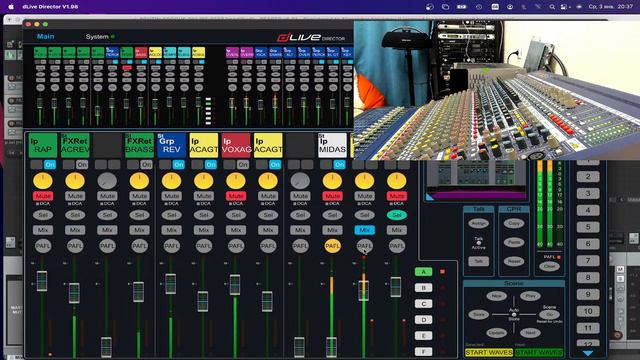Click PAFL on the FXRet ACREV strip
This screenshot has width=640, height=360.
coord(75,246)
